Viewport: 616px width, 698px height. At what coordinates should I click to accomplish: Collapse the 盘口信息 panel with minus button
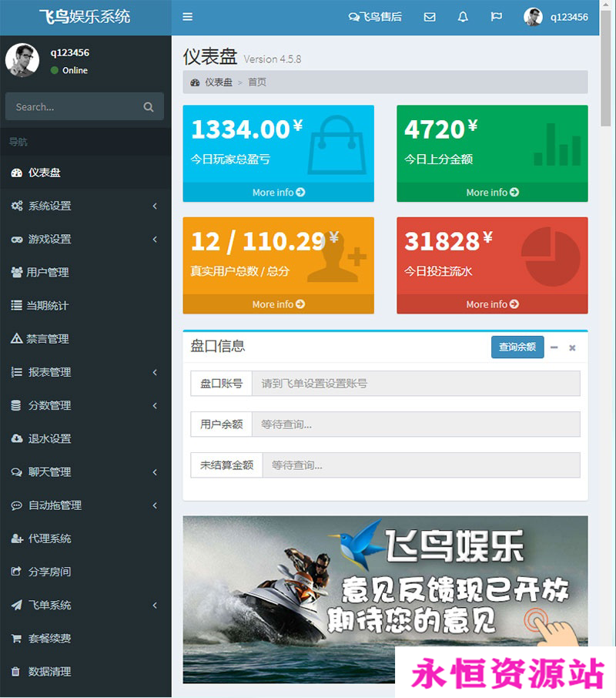coord(554,347)
